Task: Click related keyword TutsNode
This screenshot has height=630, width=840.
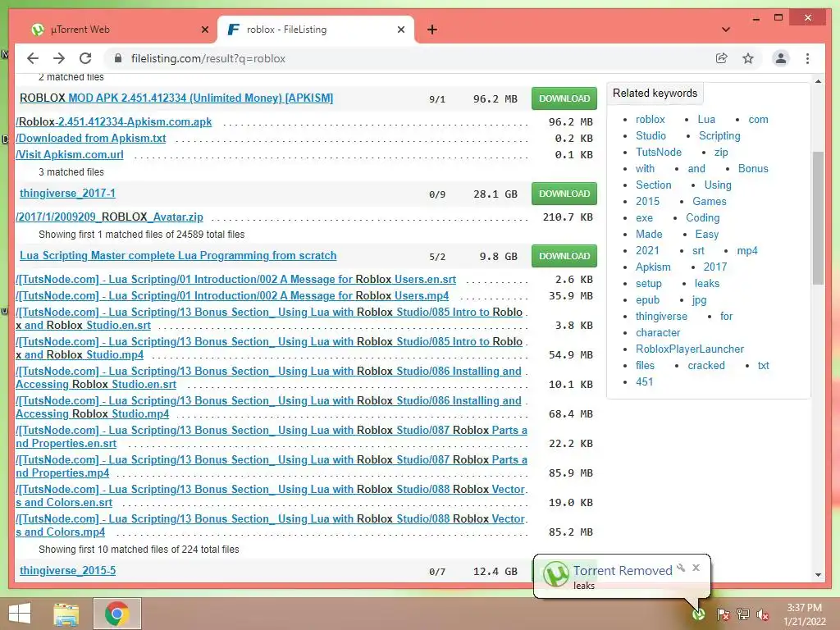Action: tap(659, 152)
